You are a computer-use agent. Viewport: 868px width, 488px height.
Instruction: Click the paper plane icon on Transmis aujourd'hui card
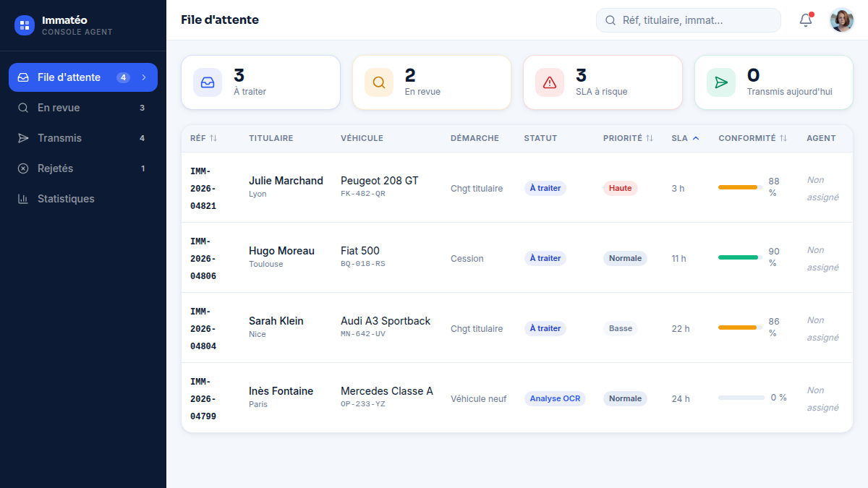(721, 82)
